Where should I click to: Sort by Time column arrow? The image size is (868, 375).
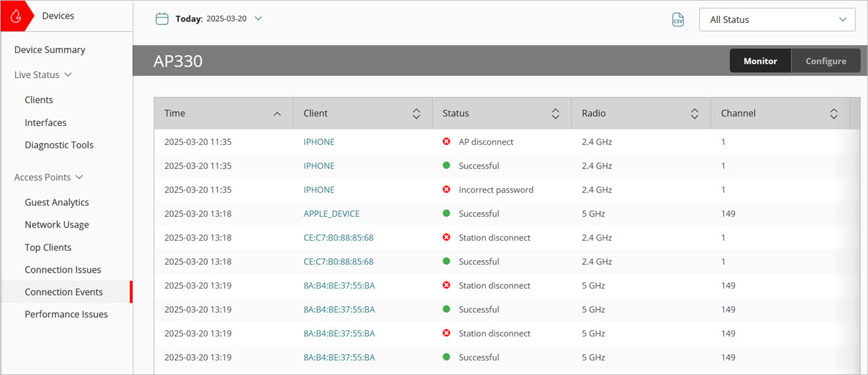[277, 114]
